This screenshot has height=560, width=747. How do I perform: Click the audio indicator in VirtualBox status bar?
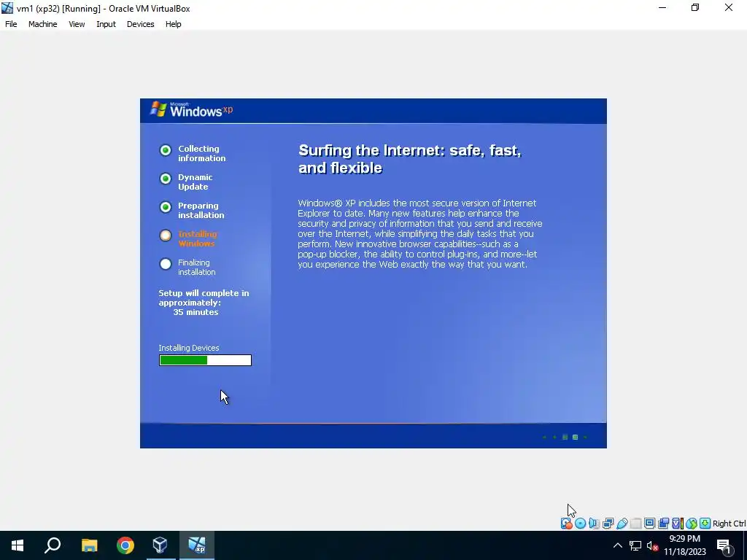(594, 524)
